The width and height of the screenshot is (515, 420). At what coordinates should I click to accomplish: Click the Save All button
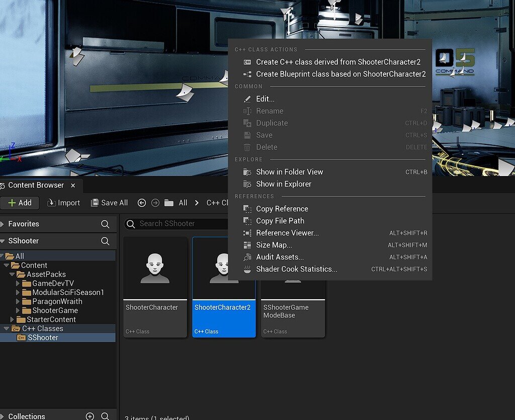tap(109, 203)
